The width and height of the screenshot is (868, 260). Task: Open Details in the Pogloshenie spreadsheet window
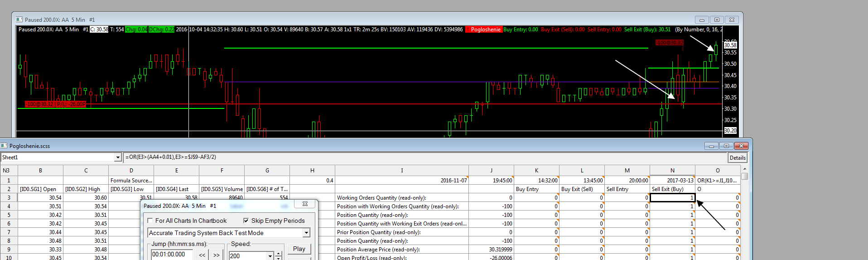point(737,158)
